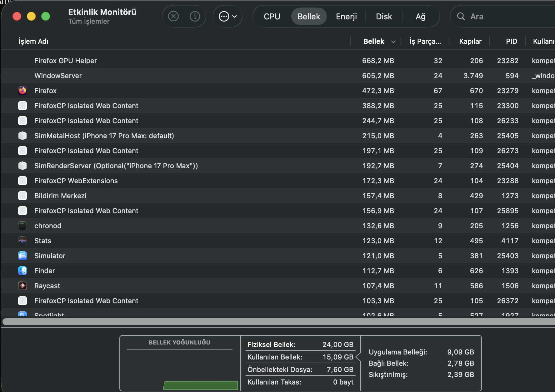Click the 668,2 MB memory value
The image size is (555, 392).
point(378,61)
